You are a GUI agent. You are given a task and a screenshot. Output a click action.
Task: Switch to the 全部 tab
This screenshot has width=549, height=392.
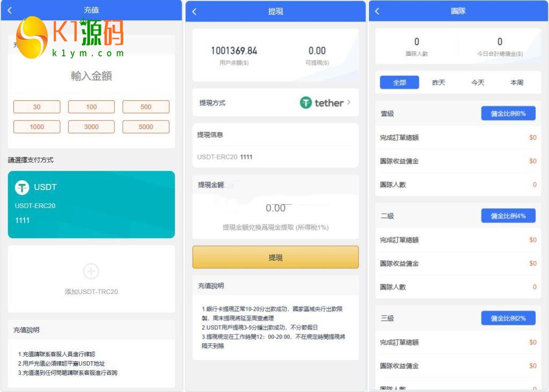[399, 83]
